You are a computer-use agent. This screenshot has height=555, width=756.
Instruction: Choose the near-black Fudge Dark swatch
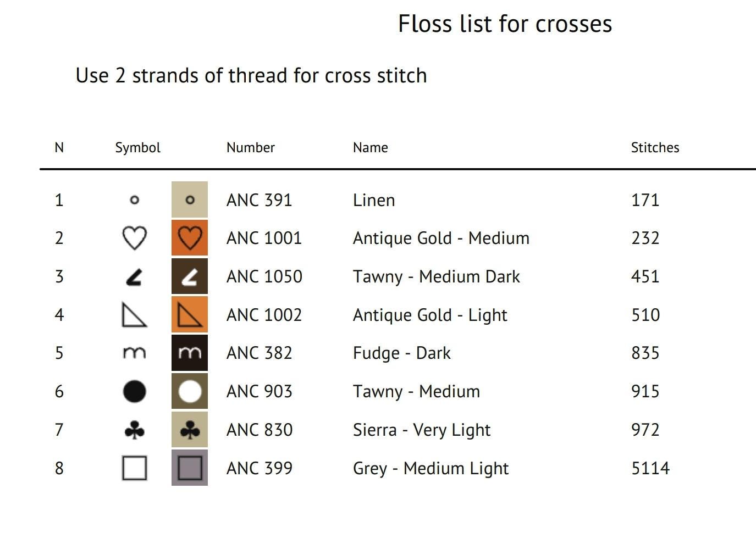190,353
